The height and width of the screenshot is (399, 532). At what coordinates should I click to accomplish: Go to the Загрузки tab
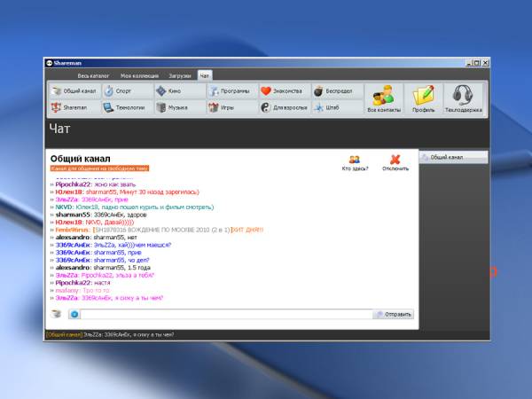tap(179, 76)
